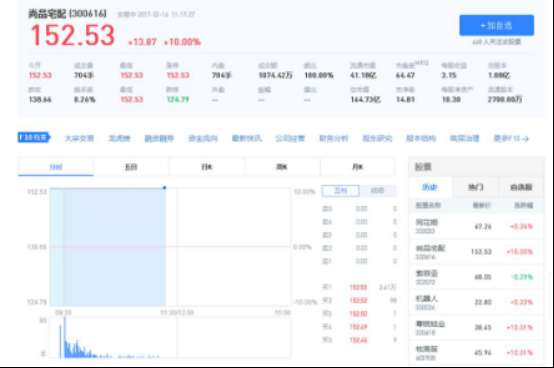
Task: Switch the chart to the 五日 tab
Action: coord(131,167)
